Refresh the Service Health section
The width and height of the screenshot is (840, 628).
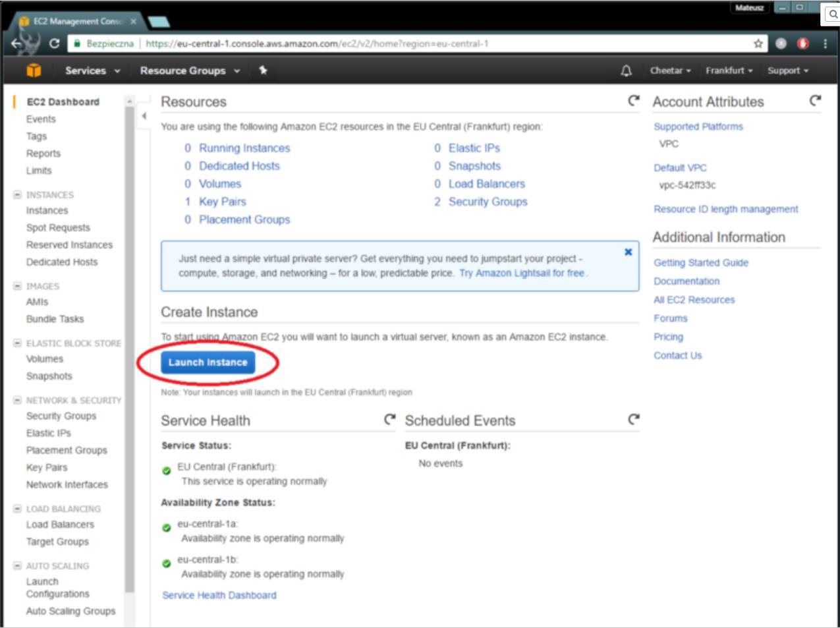(390, 420)
